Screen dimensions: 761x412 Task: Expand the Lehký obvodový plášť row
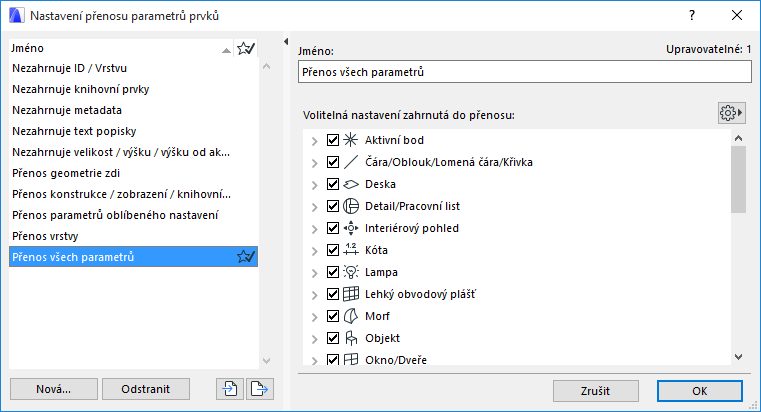pyautogui.click(x=314, y=294)
